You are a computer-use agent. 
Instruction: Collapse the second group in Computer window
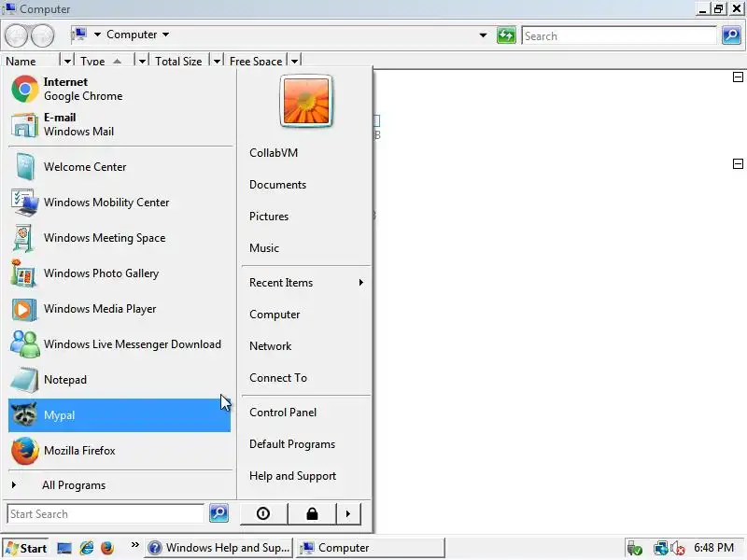(x=738, y=164)
